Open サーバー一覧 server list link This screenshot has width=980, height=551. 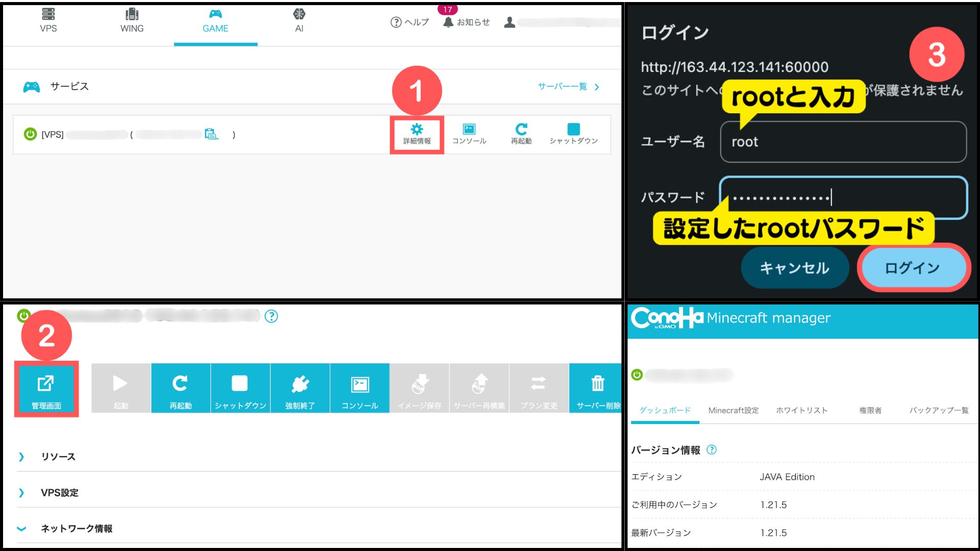pos(568,87)
